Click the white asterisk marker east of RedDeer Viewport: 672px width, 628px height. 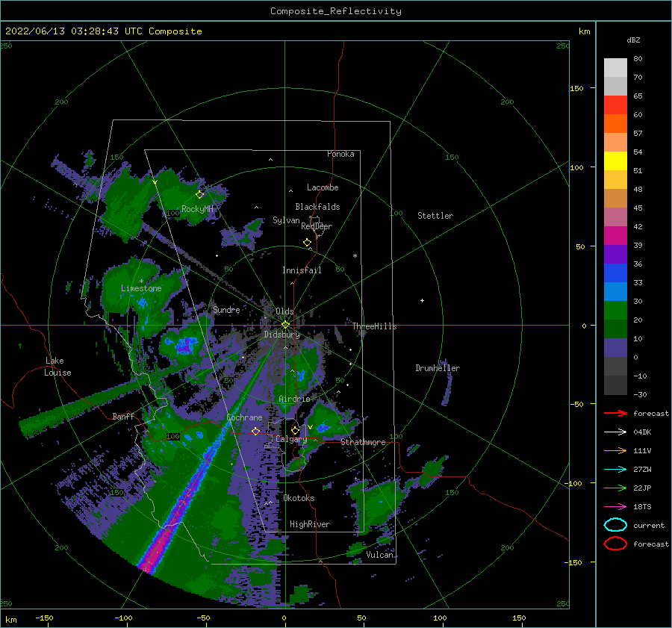pyautogui.click(x=355, y=256)
